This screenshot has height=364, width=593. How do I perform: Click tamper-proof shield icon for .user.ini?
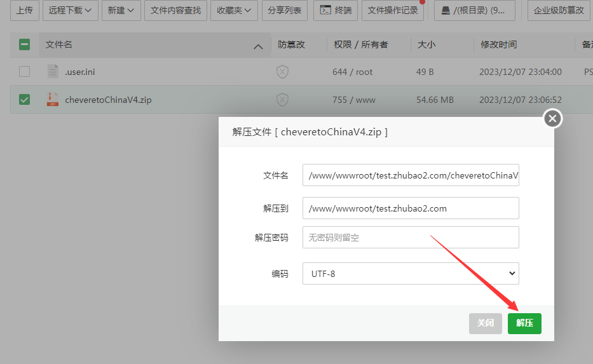point(282,72)
